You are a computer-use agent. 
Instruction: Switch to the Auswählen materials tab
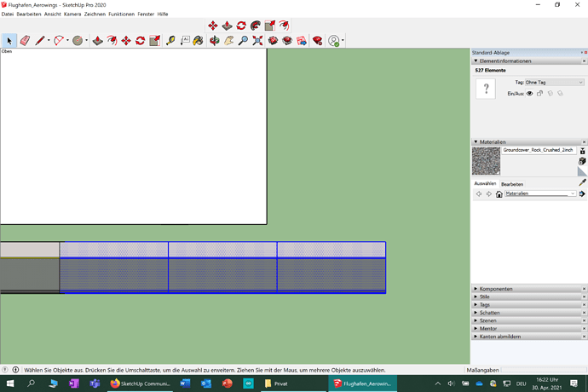(485, 183)
